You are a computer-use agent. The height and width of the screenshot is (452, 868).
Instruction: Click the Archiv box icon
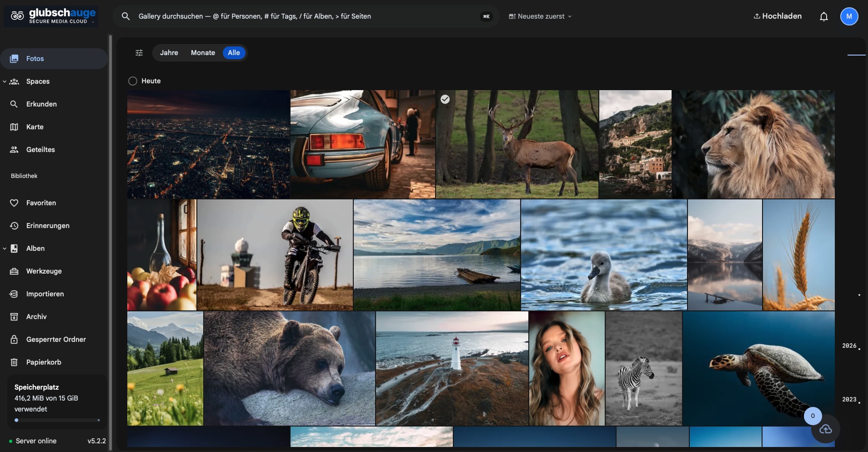[x=14, y=317]
